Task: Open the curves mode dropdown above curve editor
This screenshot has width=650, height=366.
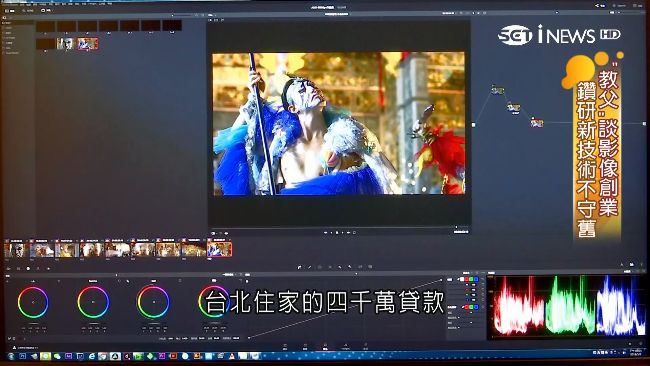Action: [467, 273]
